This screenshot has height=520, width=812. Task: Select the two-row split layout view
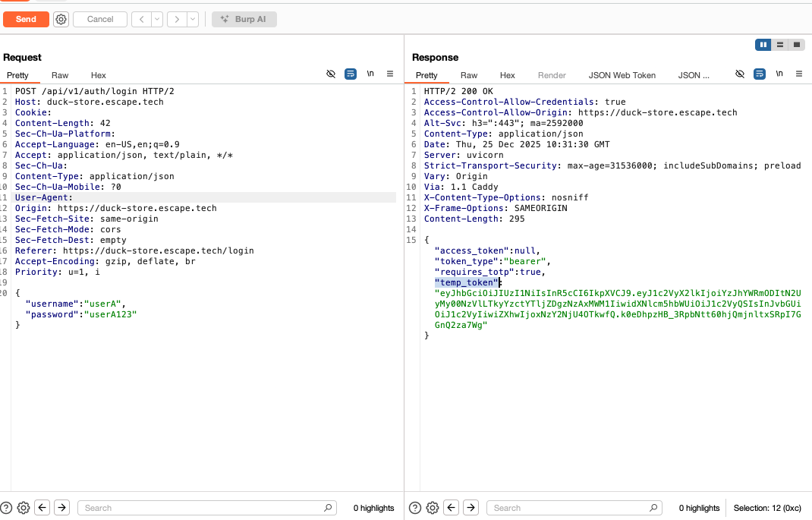(x=780, y=45)
